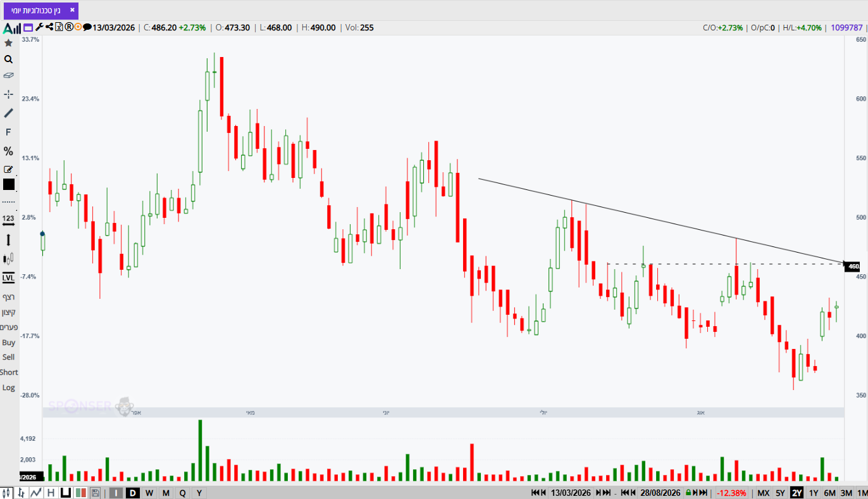Open comments with the speech bubble icon

tap(87, 27)
